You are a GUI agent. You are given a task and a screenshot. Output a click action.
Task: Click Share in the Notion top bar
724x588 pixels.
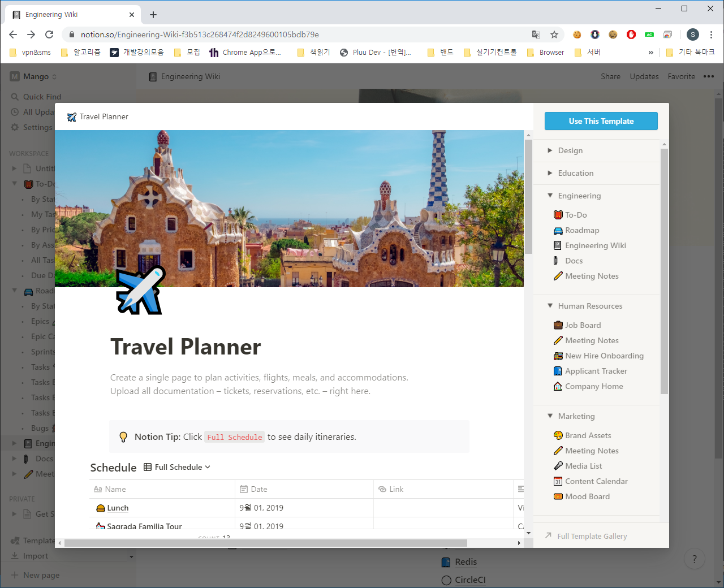pos(610,76)
